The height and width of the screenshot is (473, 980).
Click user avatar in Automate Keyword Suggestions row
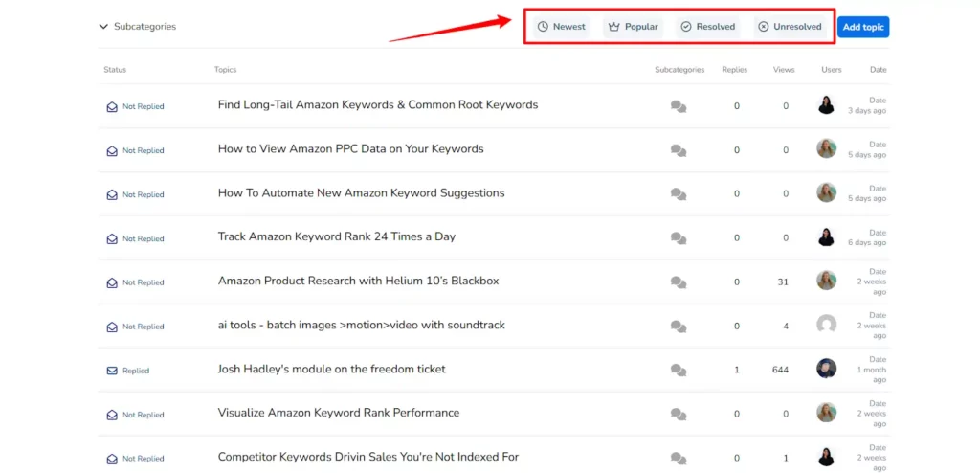(826, 192)
